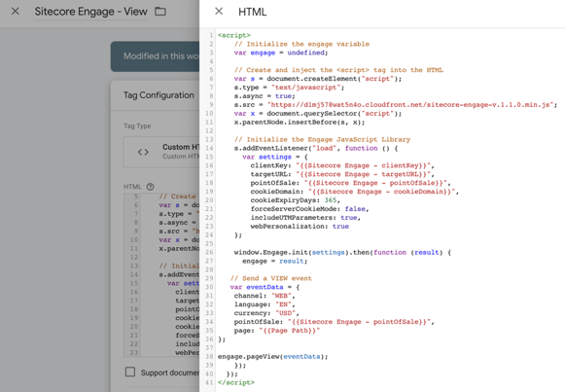Click the page: "{{Page Path}}" line

point(277,331)
